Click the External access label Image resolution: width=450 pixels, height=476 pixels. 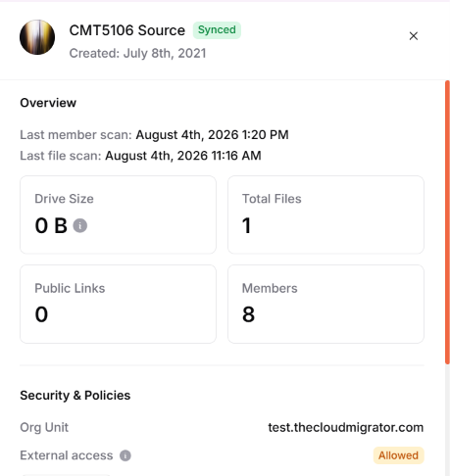(67, 455)
